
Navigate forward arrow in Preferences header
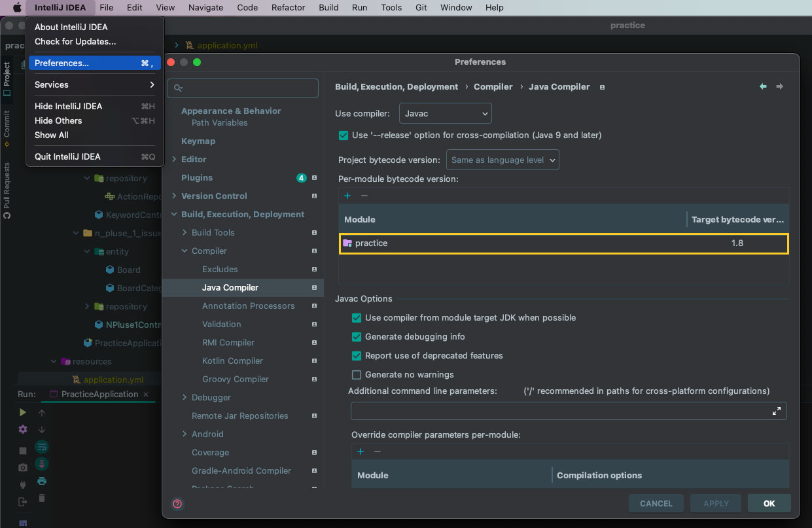click(779, 86)
